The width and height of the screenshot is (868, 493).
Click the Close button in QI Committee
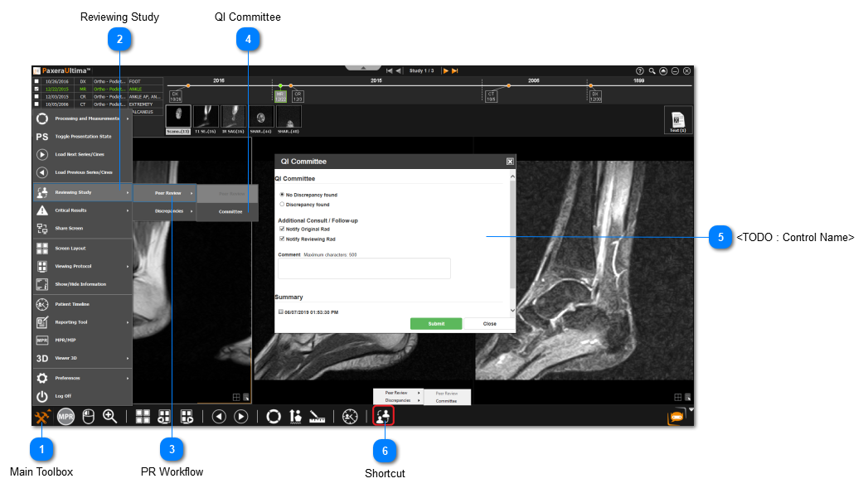(x=489, y=324)
